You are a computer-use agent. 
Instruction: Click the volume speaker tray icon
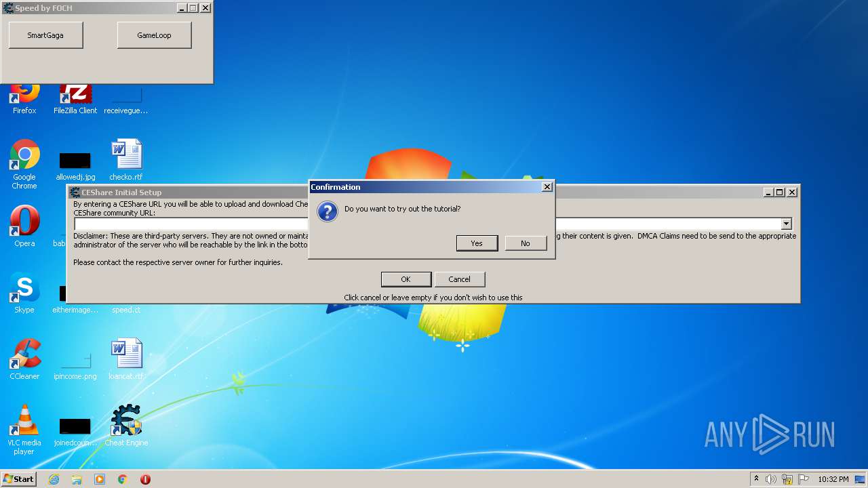[x=771, y=479]
